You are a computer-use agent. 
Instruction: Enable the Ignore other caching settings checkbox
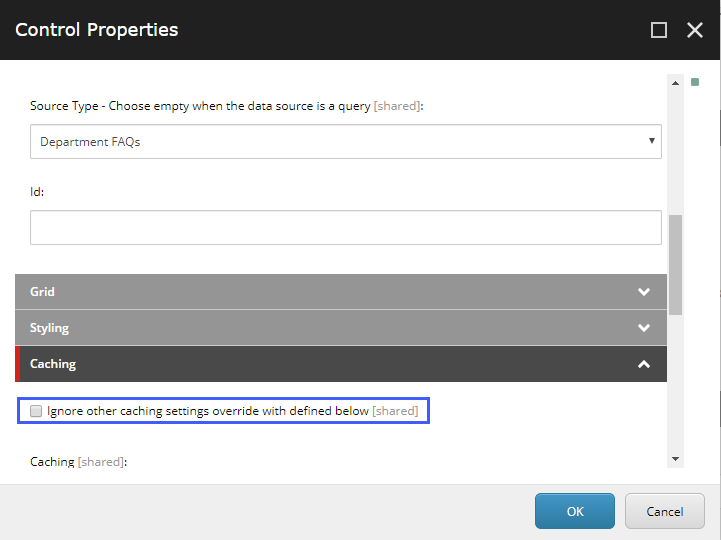36,411
